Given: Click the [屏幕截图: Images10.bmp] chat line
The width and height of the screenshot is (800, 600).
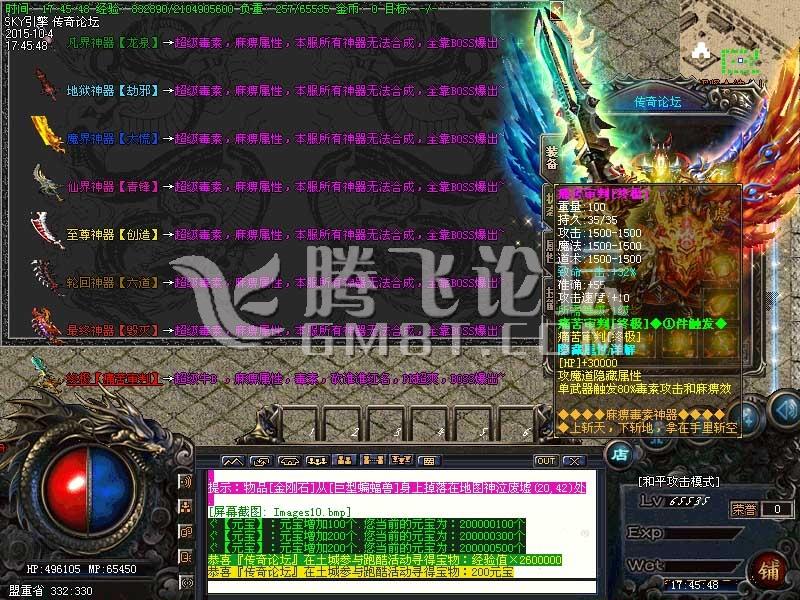Looking at the screenshot, I should click(280, 512).
